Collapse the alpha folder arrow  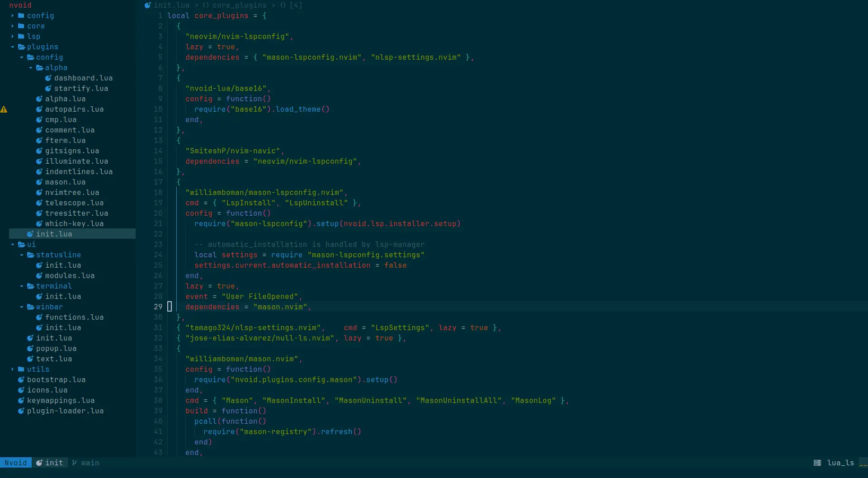31,68
